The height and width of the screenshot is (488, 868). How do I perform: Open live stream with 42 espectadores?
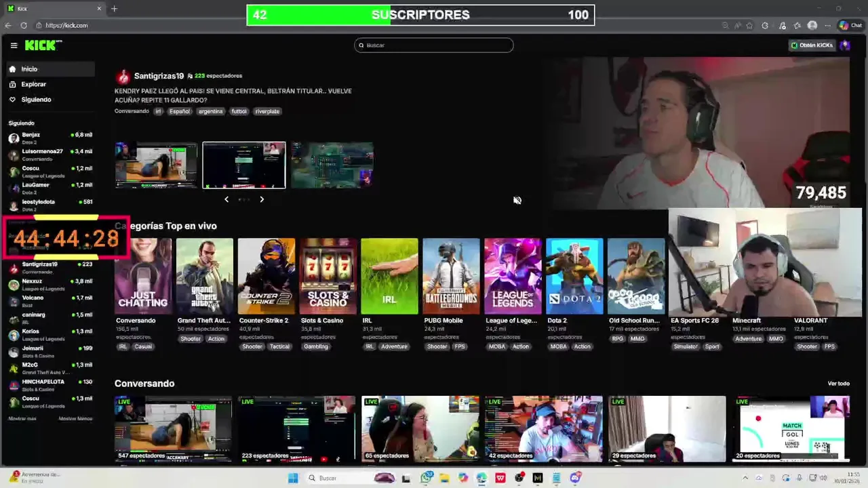[544, 429]
